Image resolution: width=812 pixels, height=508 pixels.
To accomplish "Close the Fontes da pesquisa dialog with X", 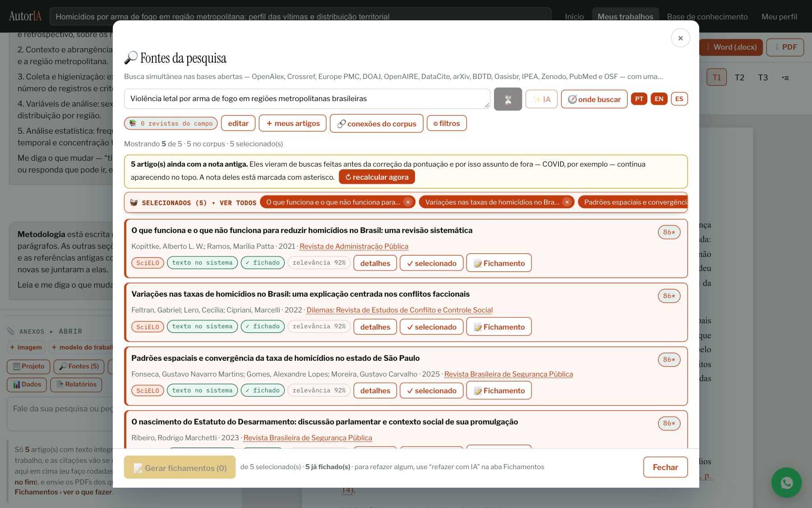I will coord(680,38).
